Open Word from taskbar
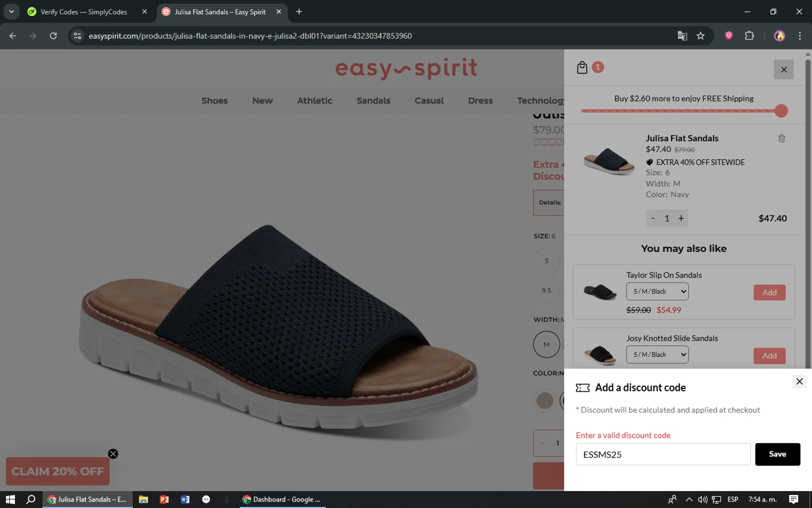This screenshot has height=508, width=812. 185,499
